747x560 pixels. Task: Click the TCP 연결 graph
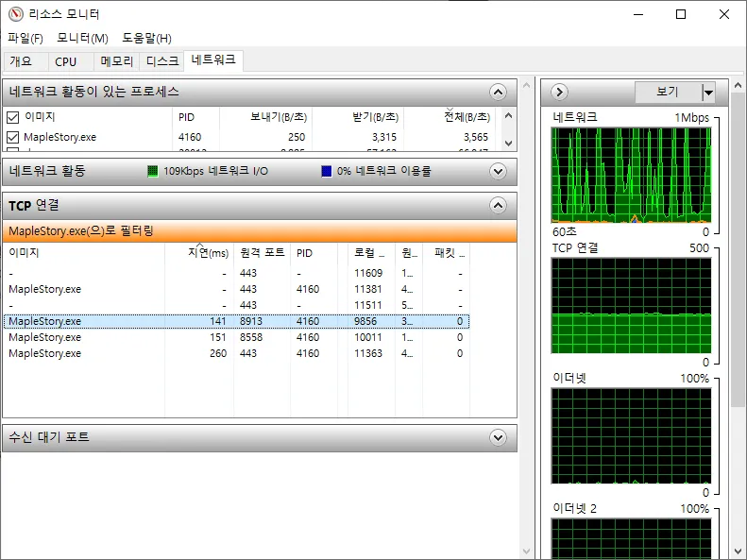(x=631, y=306)
